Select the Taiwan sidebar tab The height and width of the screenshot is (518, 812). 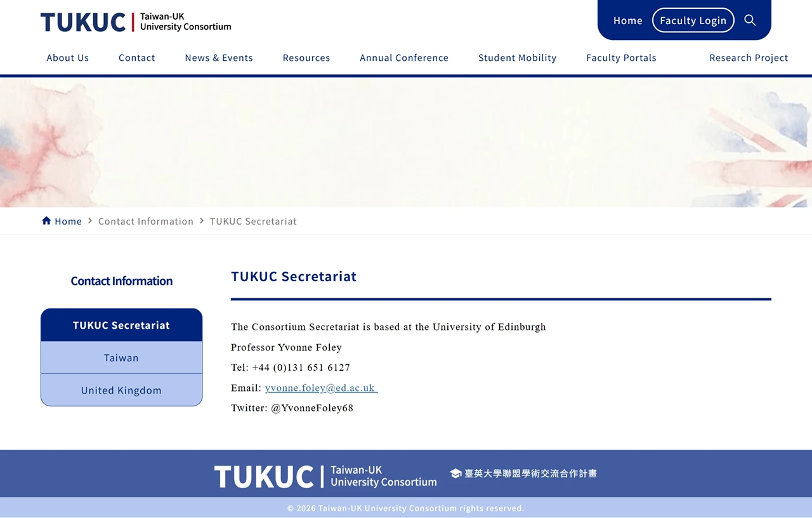coord(121,358)
